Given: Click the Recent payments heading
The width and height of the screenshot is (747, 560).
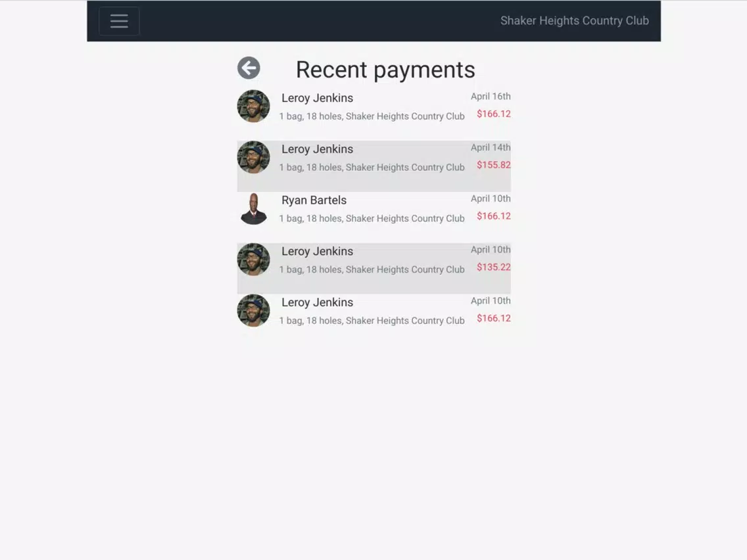Looking at the screenshot, I should 385,70.
